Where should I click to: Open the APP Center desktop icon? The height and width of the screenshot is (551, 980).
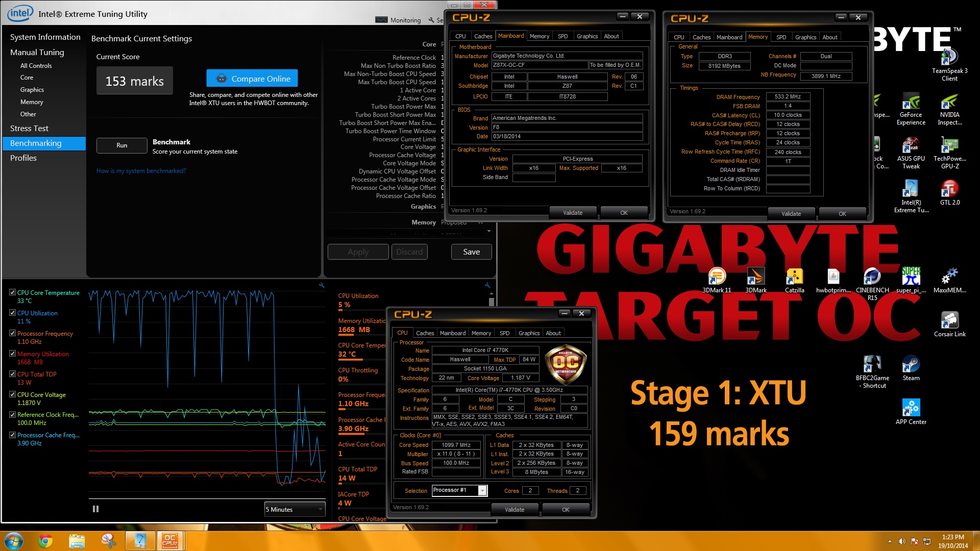[911, 412]
